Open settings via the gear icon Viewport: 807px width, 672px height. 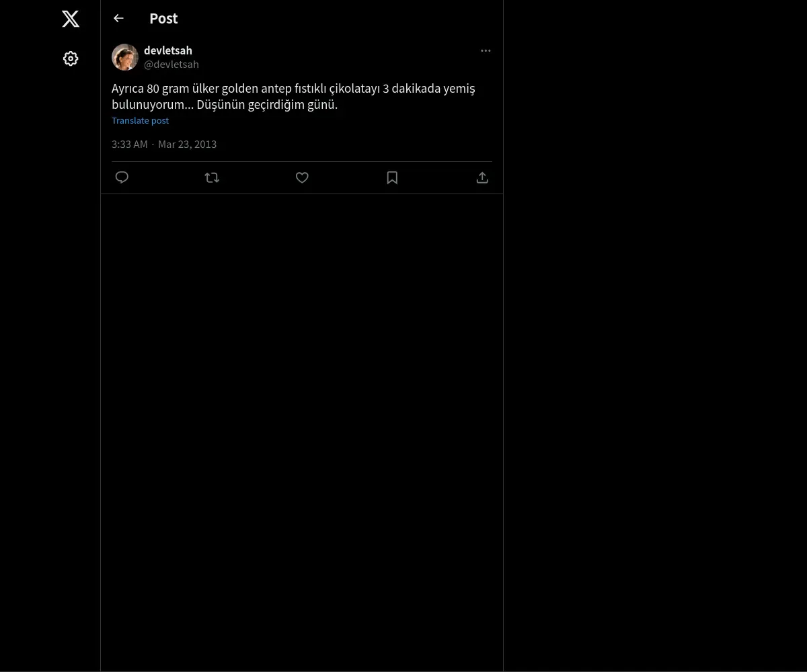[x=71, y=58]
